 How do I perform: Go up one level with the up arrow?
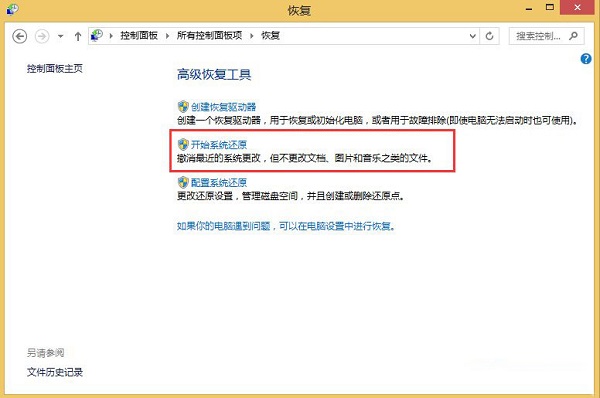click(x=78, y=36)
